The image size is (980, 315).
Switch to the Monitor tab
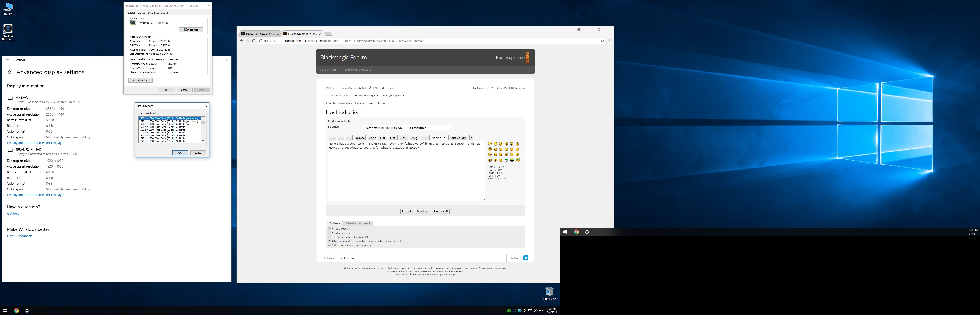(142, 13)
